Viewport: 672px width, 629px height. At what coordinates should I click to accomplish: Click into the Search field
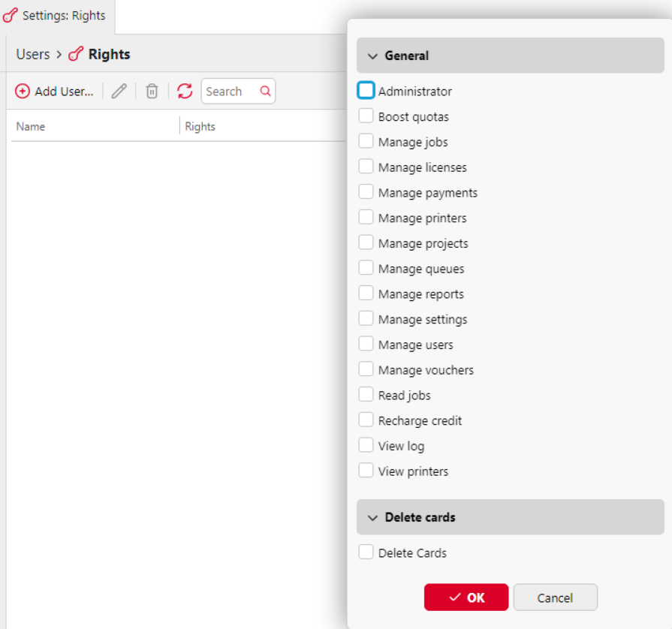point(229,92)
